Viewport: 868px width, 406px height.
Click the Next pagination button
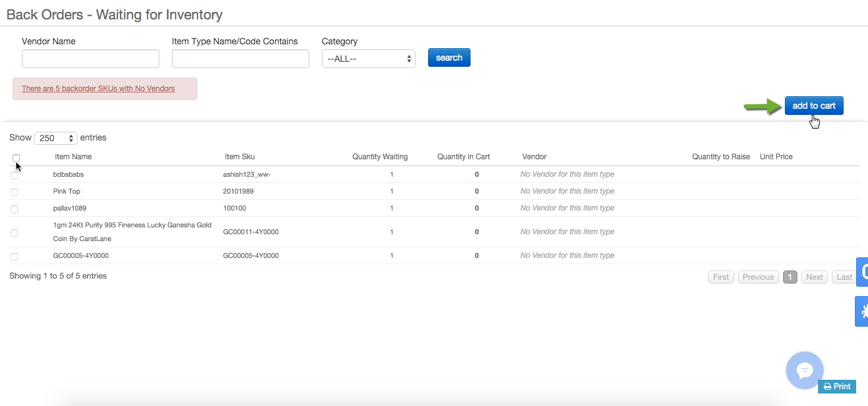click(x=814, y=277)
